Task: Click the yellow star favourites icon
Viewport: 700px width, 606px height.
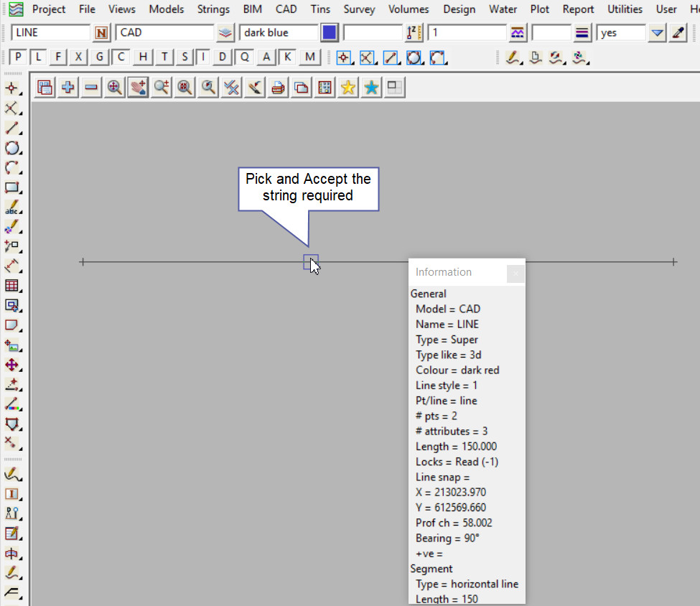Action: click(348, 88)
